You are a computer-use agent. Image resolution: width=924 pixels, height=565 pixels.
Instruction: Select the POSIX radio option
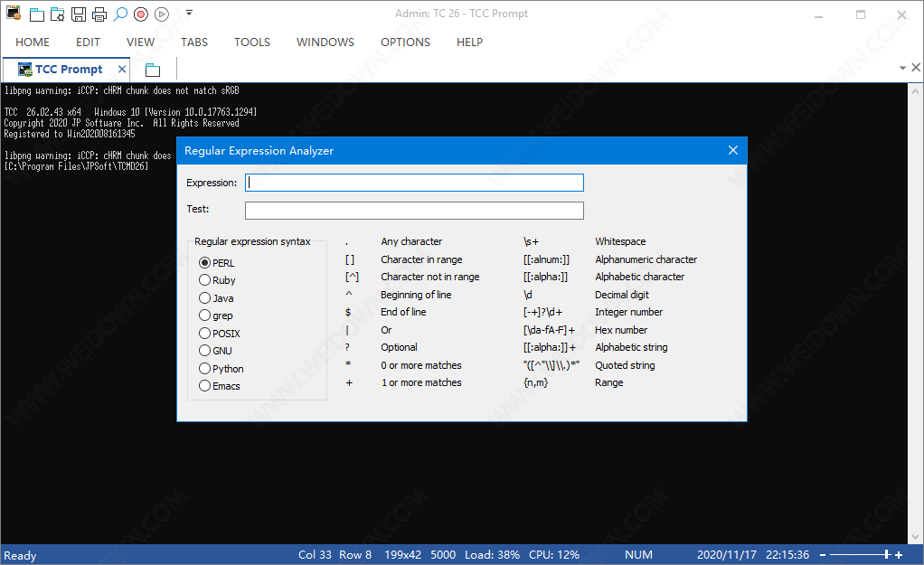point(205,334)
